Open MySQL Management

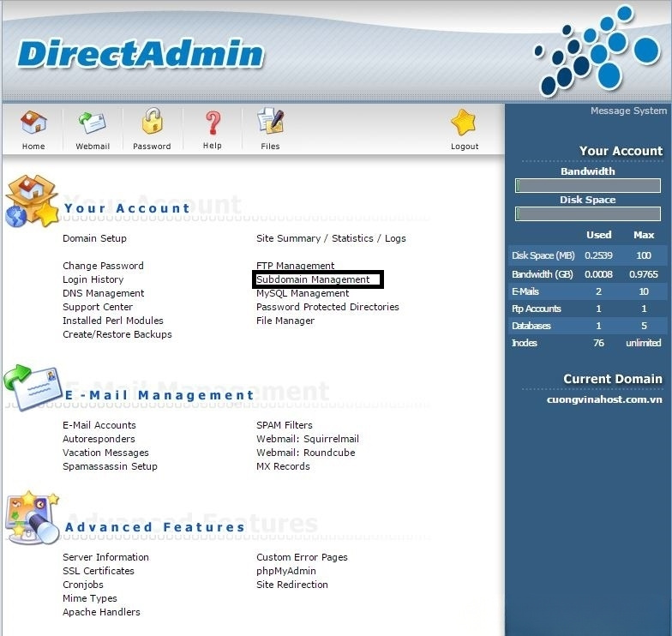coord(303,293)
